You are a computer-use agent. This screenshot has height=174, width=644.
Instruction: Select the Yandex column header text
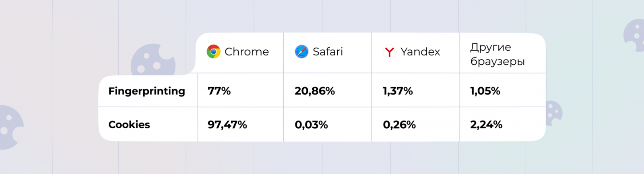[x=420, y=52]
